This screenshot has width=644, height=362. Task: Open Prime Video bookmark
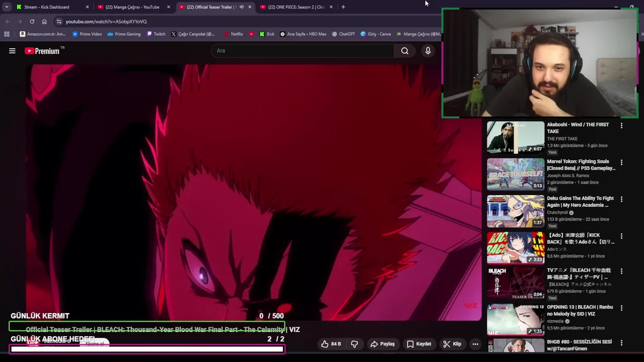pos(87,34)
